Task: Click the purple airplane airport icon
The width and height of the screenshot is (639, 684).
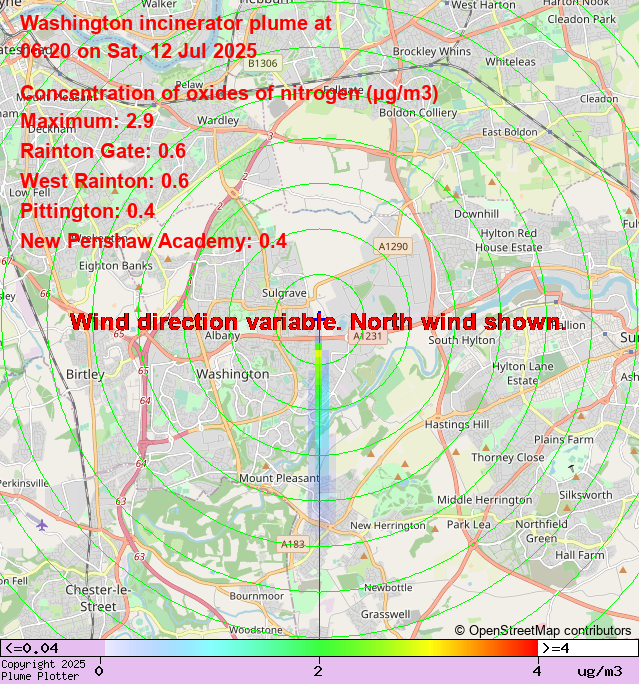Action: coord(42,525)
